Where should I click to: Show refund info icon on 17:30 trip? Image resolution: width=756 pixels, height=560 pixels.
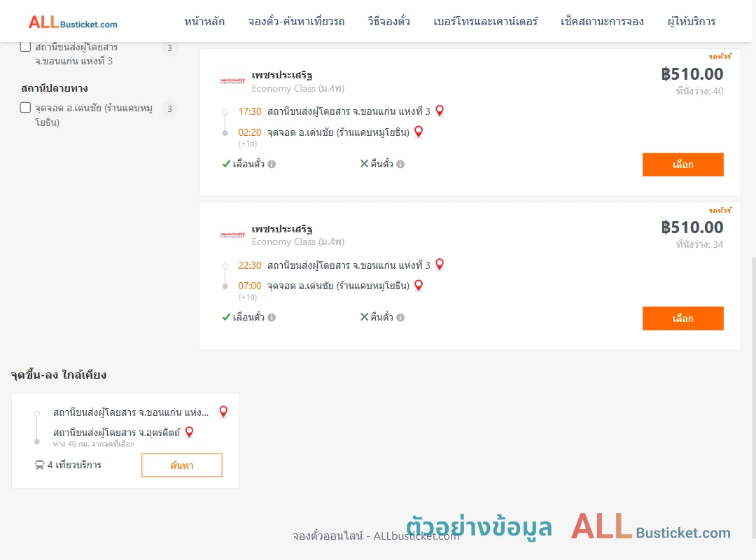[x=400, y=164]
